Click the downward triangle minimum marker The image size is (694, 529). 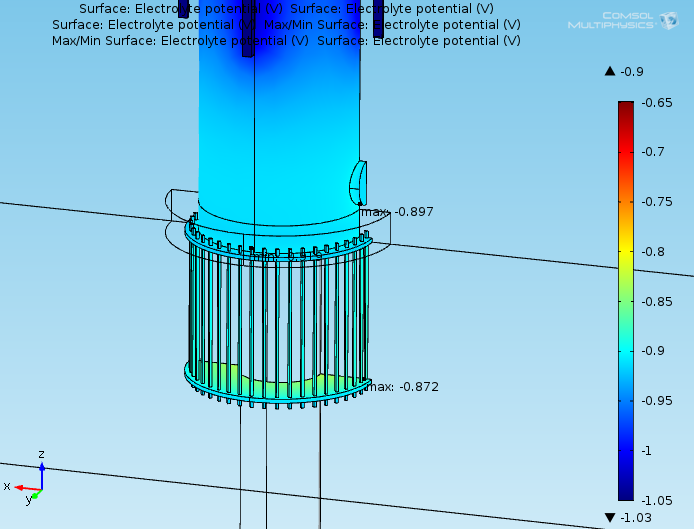pyautogui.click(x=609, y=517)
